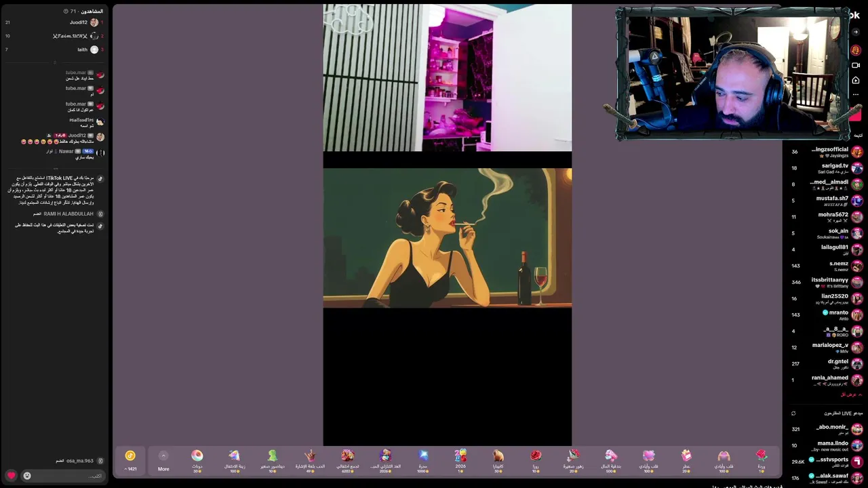Open XTaim.UCHX viewer avatar
The height and width of the screenshot is (488, 868).
94,36
